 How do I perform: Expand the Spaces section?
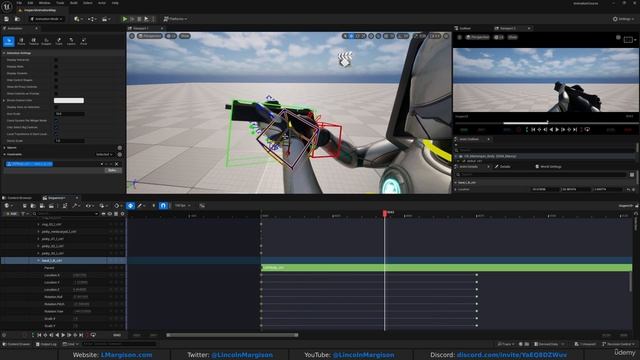click(4, 148)
